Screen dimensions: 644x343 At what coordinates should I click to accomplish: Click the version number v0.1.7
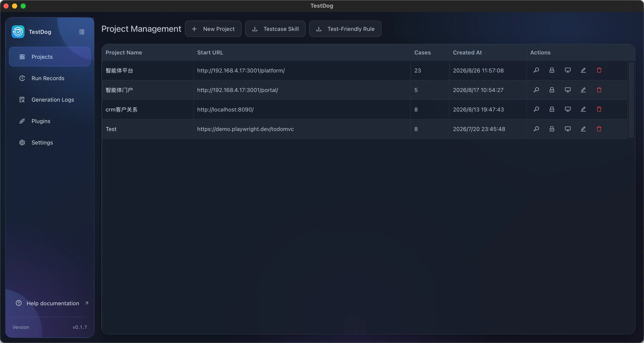click(x=80, y=327)
